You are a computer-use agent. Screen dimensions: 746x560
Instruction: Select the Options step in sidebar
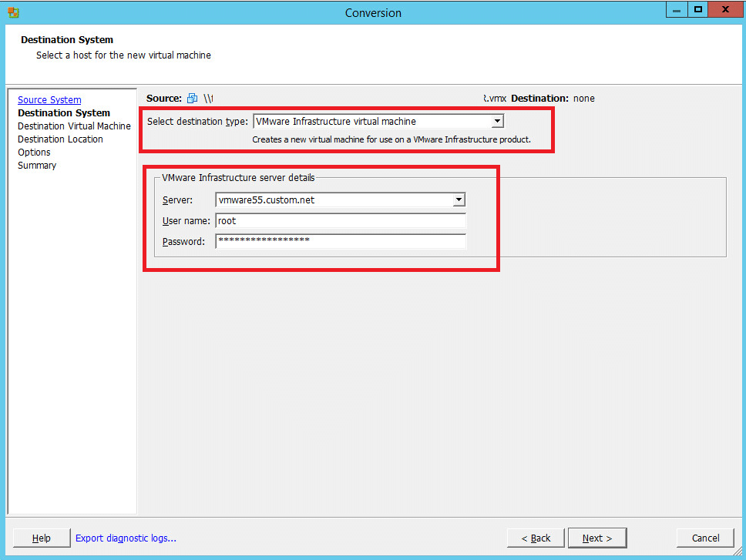click(34, 152)
